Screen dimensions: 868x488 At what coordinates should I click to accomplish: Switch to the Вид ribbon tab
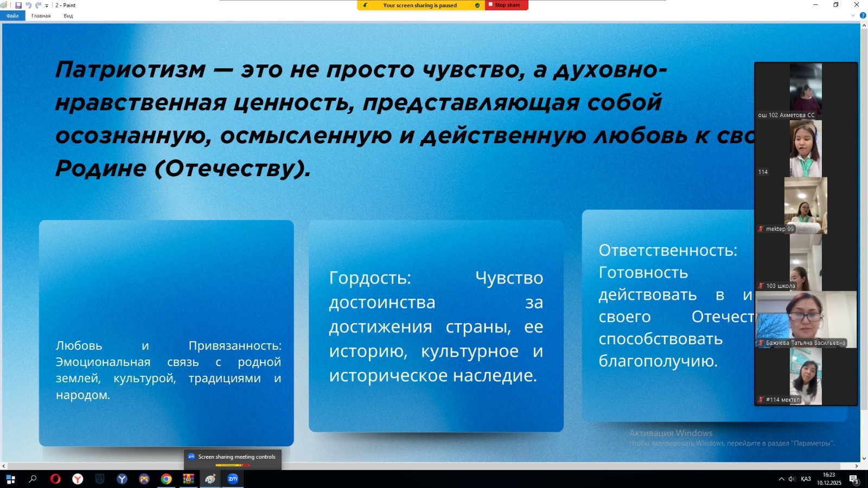pos(68,16)
